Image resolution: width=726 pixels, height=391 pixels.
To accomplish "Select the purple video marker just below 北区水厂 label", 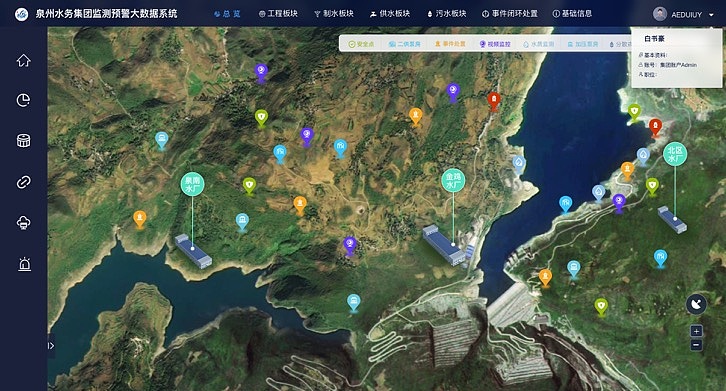I will 619,202.
